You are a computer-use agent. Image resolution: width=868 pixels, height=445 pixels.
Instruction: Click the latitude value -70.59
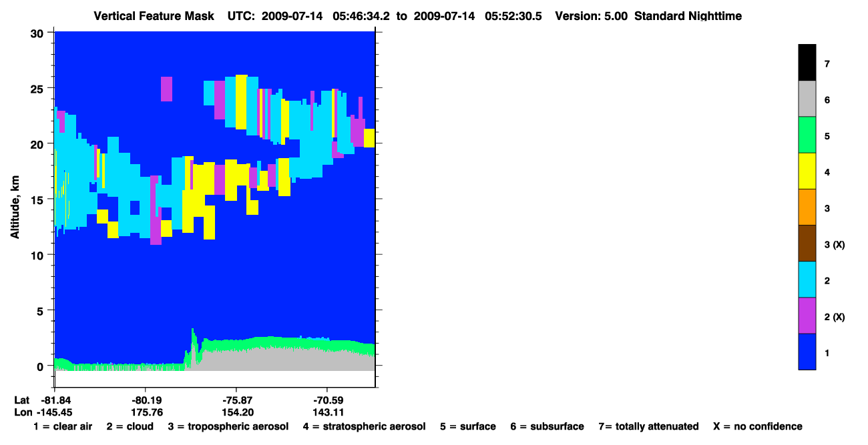327,400
